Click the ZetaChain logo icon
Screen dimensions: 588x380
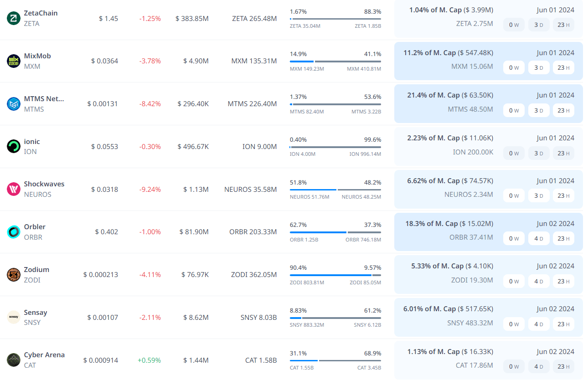tap(14, 18)
